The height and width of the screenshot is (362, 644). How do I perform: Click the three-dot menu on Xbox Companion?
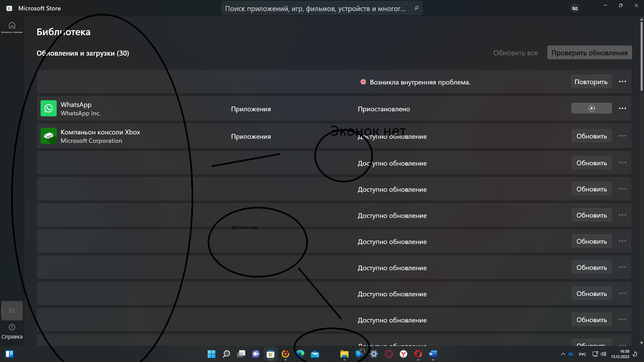coord(622,136)
